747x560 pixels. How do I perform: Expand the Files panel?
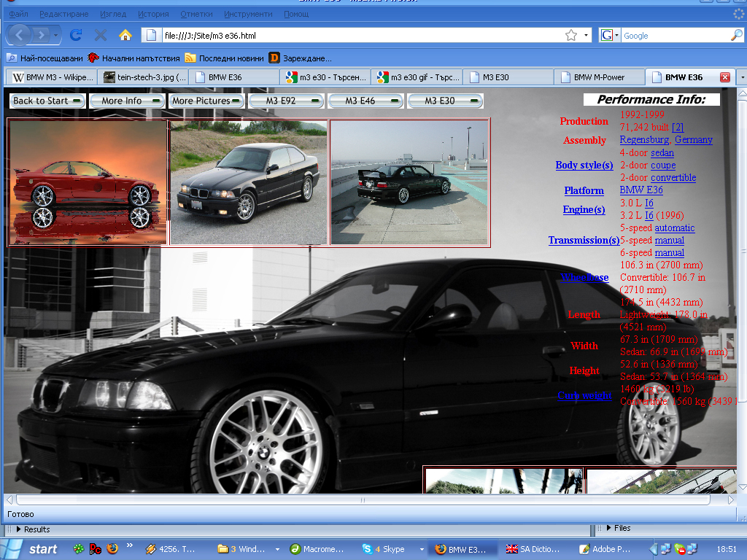(618, 528)
